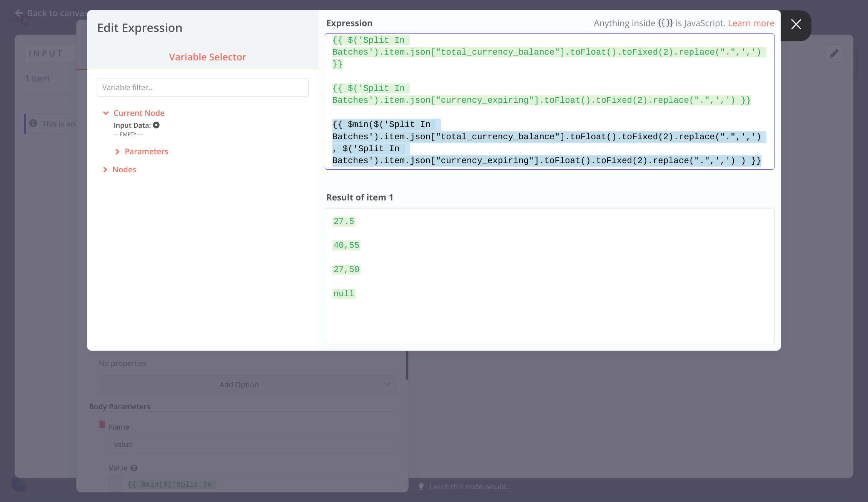Expand the Nodes tree item
Image resolution: width=868 pixels, height=502 pixels.
[105, 170]
